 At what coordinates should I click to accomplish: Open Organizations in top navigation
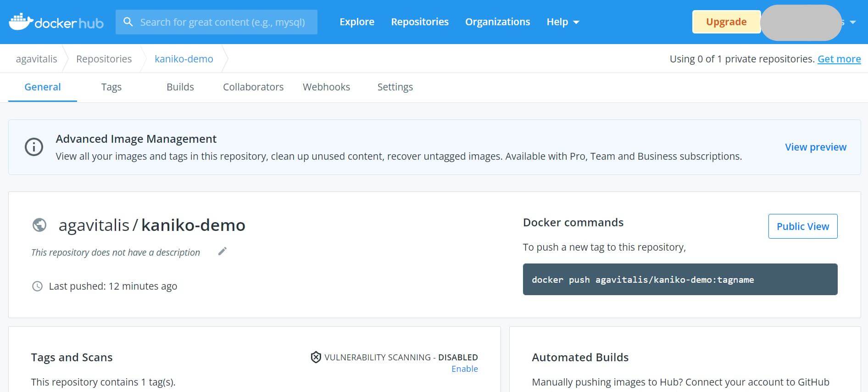point(497,22)
